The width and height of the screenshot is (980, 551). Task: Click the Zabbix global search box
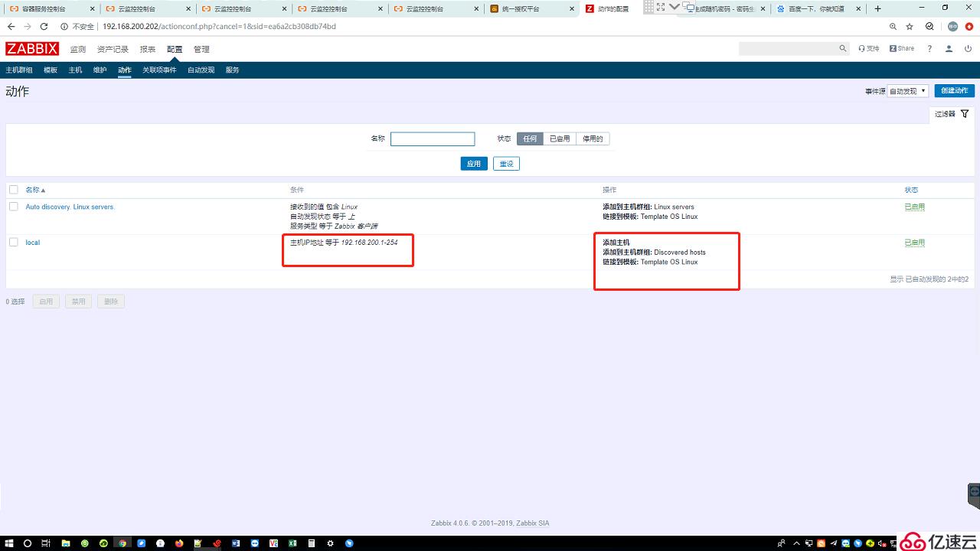794,48
